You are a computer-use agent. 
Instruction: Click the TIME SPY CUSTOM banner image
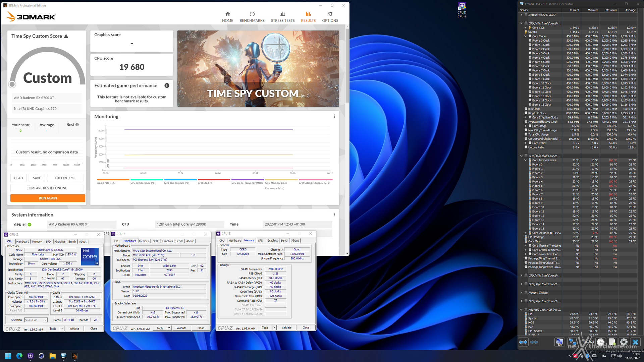tap(258, 69)
